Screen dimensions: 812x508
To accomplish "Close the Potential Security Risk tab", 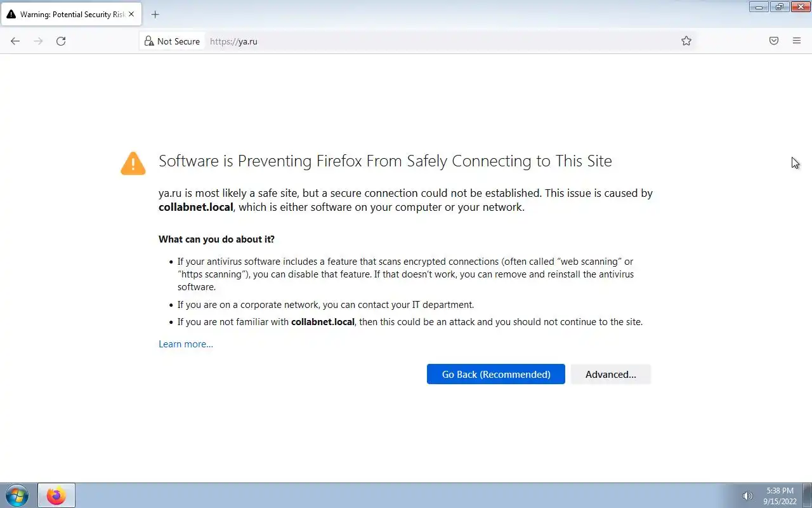I will click(x=131, y=14).
